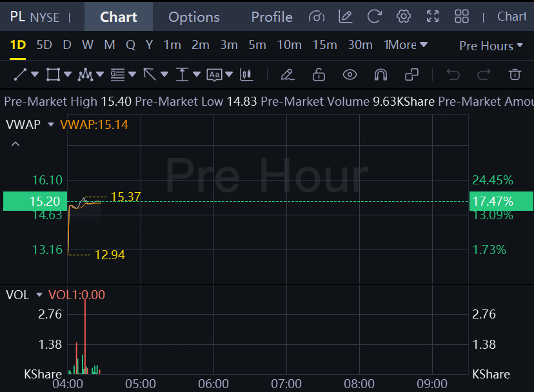Open the Pre Hours dropdown
This screenshot has width=534, height=392.
(x=491, y=46)
